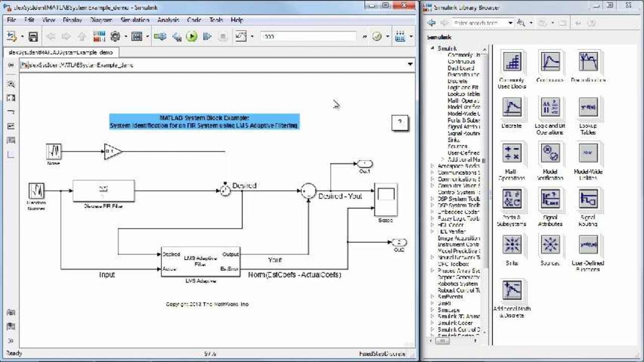The height and width of the screenshot is (362, 644).
Task: Open the Continuous block library icon
Action: point(550,62)
